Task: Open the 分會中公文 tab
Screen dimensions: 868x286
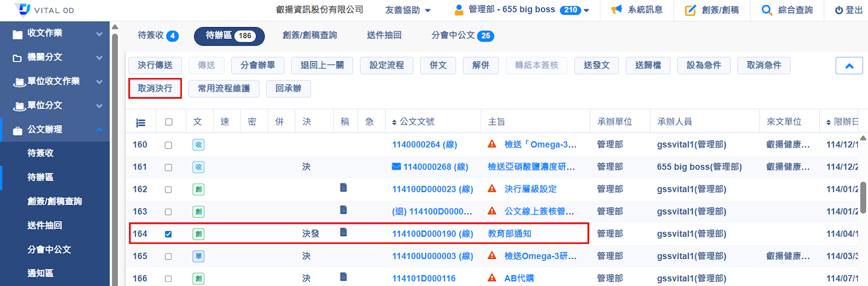Action: point(462,35)
